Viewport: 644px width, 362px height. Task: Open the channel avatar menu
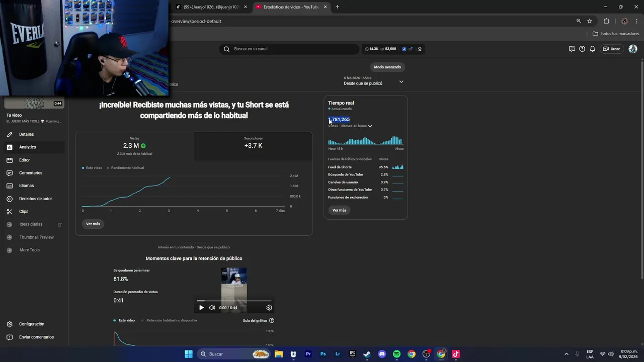(x=633, y=49)
